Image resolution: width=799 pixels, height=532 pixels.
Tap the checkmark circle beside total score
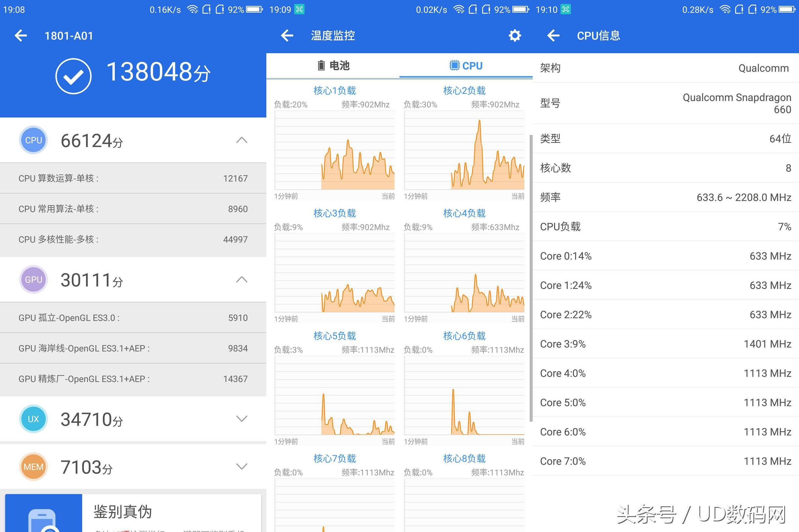(x=73, y=76)
